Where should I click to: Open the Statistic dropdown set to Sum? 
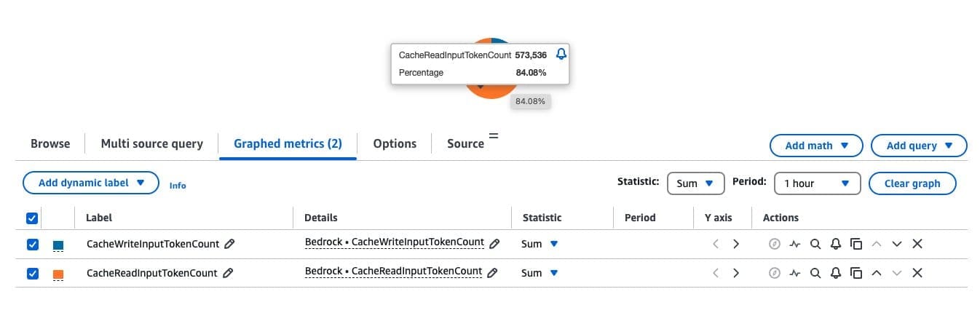(x=695, y=183)
